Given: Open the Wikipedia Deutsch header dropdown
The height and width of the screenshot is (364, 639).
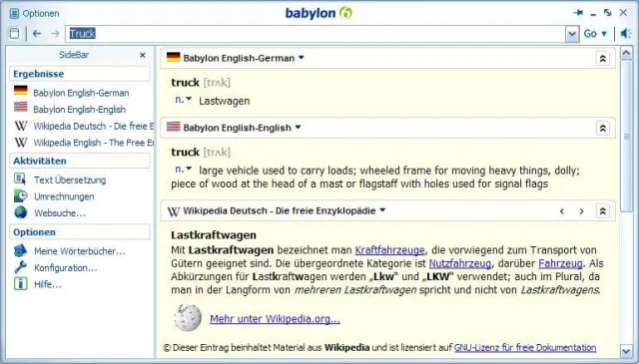Looking at the screenshot, I should click(x=382, y=210).
